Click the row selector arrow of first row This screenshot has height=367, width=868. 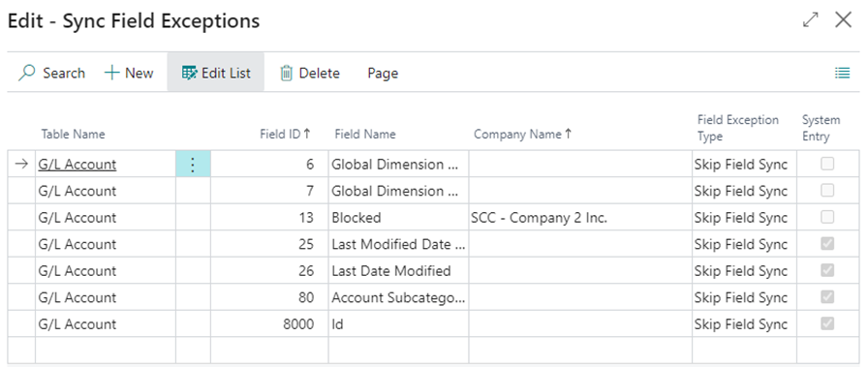coord(21,165)
